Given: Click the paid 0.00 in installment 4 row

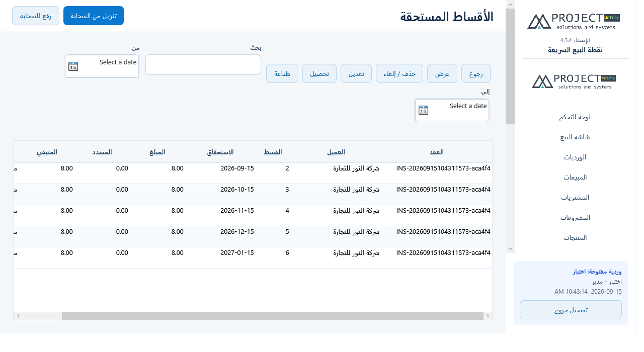Looking at the screenshot, I should pos(122,211).
